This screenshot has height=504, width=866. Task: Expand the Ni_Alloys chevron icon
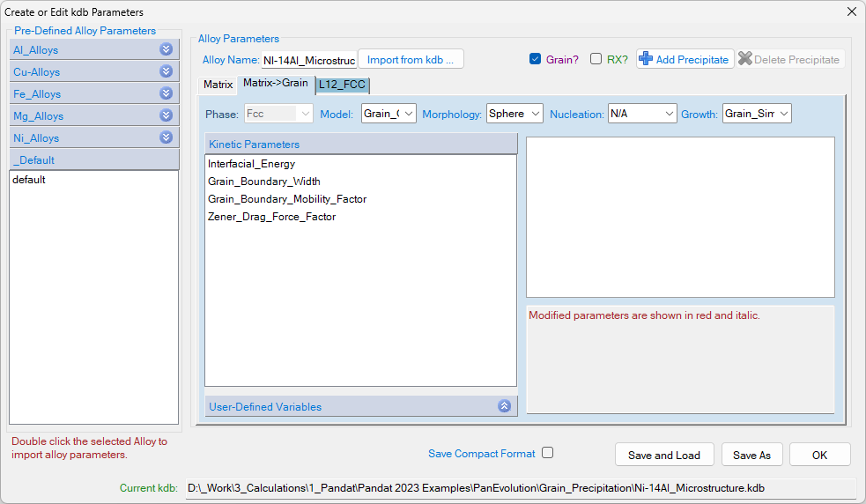point(166,137)
